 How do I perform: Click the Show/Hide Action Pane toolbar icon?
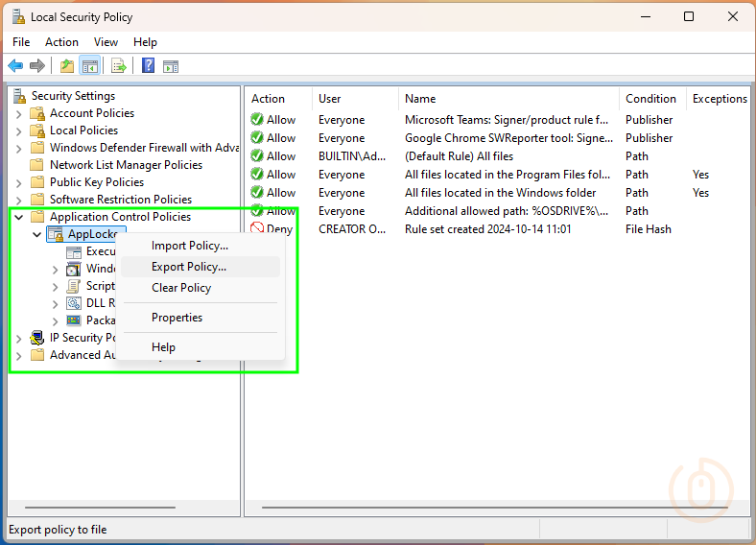point(171,66)
